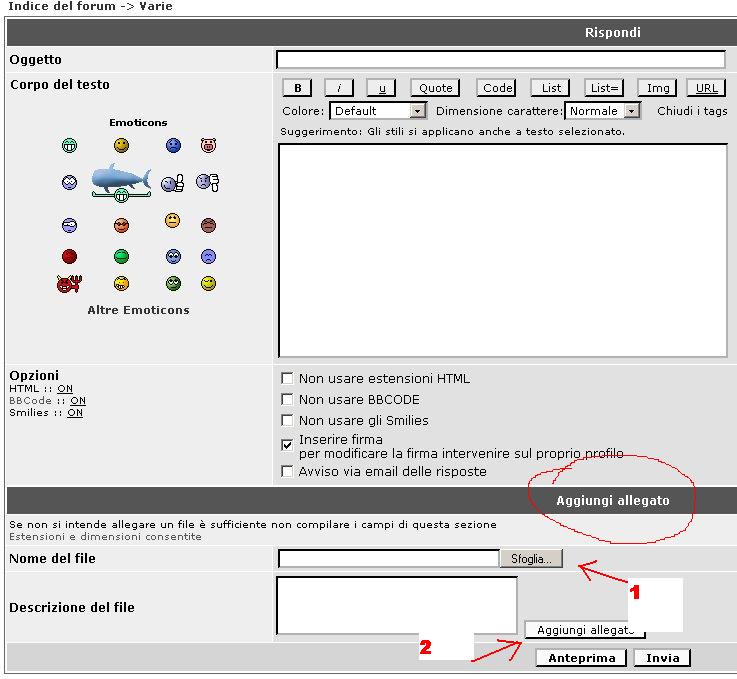Uncheck the Inserire firma checkbox
Image resolution: width=737 pixels, height=679 pixels.
[x=288, y=441]
